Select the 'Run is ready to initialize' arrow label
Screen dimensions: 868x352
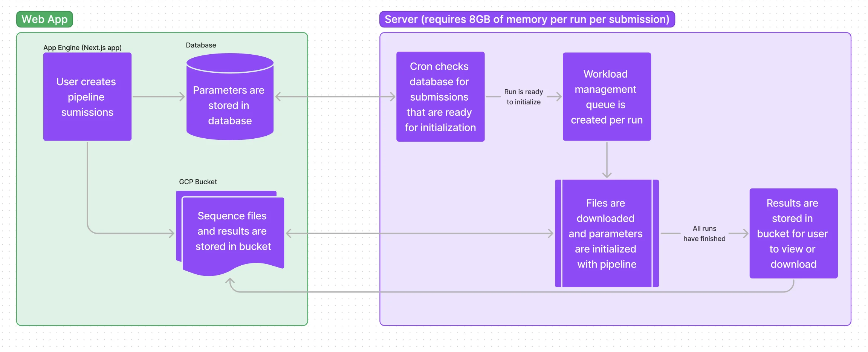[523, 96]
